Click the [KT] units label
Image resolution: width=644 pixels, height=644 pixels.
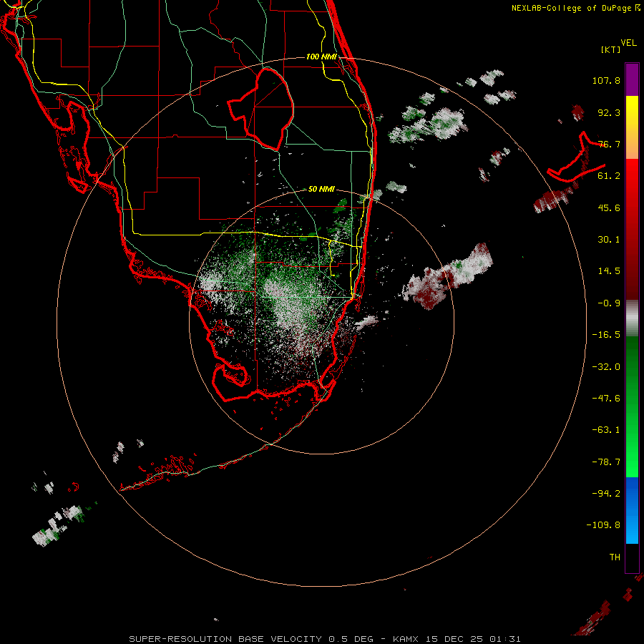611,49
